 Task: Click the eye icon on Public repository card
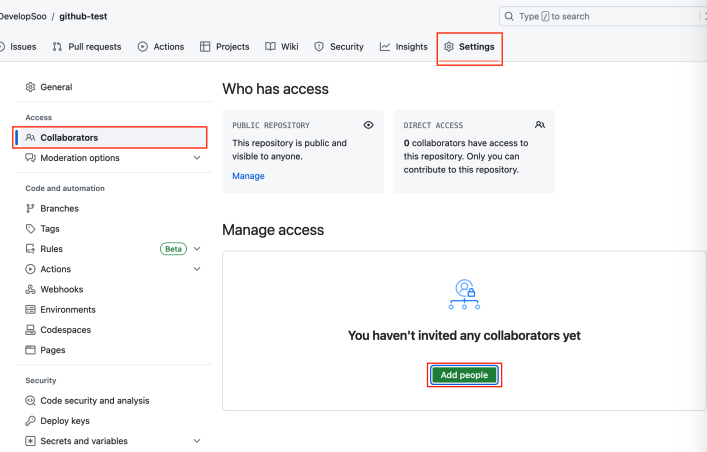pos(368,125)
